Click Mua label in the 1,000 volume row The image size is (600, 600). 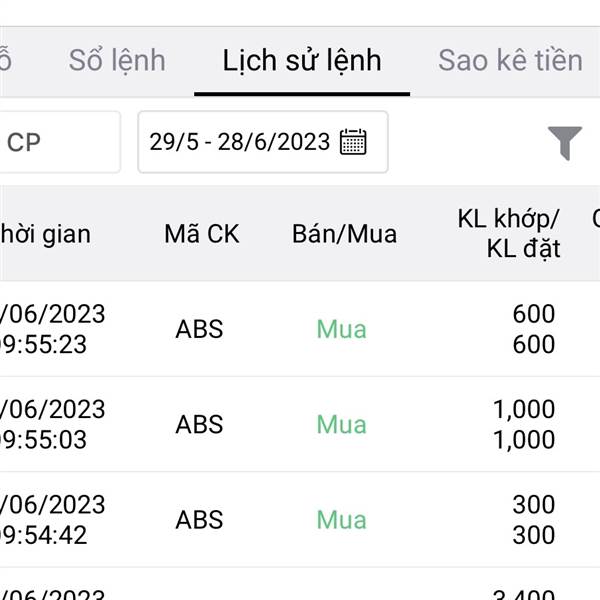pyautogui.click(x=342, y=424)
